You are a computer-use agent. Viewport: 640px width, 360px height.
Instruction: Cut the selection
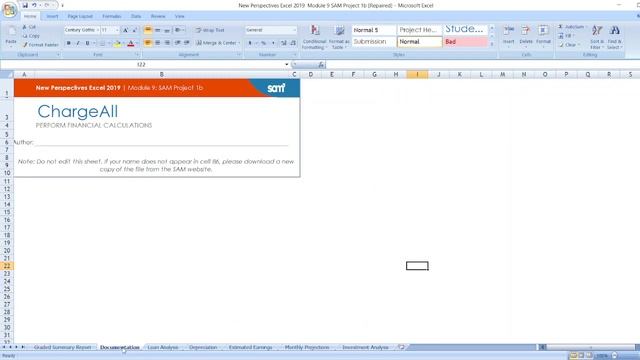tap(29, 27)
